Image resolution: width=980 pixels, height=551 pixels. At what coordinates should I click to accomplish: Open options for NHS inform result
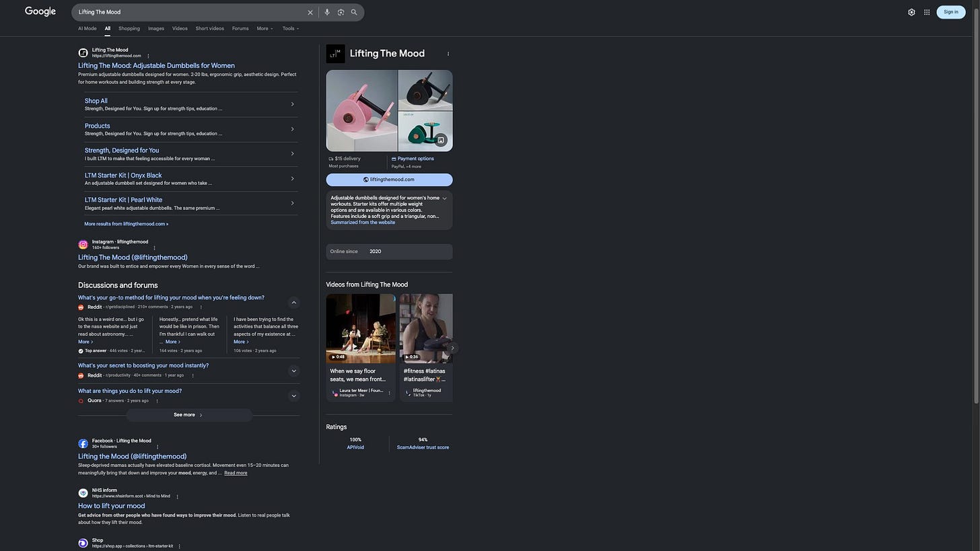[178, 497]
